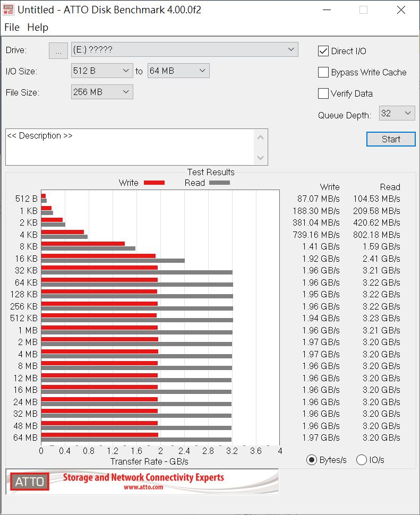The width and height of the screenshot is (420, 515).
Task: Click the 48 MB row label in chart
Action: pyautogui.click(x=25, y=426)
